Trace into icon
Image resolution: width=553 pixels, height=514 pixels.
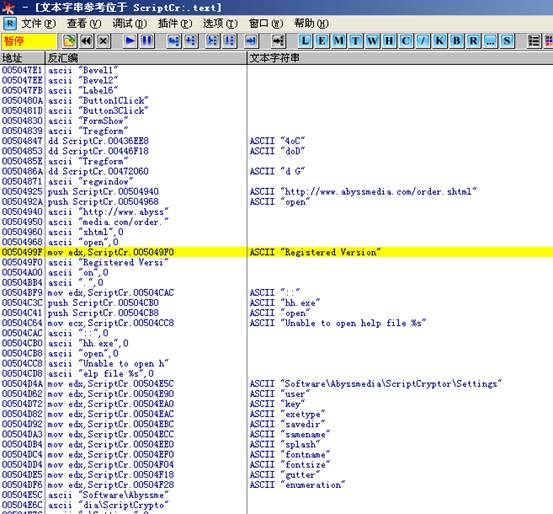click(x=212, y=41)
